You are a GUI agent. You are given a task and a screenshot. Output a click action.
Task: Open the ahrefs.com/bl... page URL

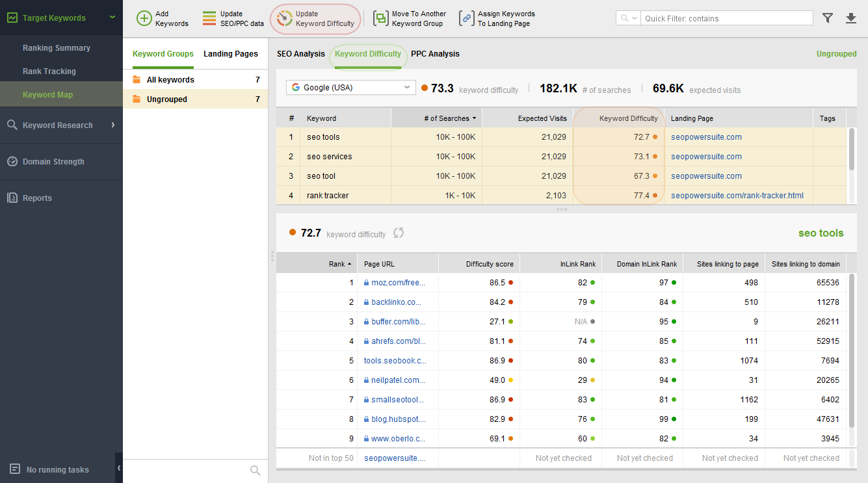(x=399, y=341)
